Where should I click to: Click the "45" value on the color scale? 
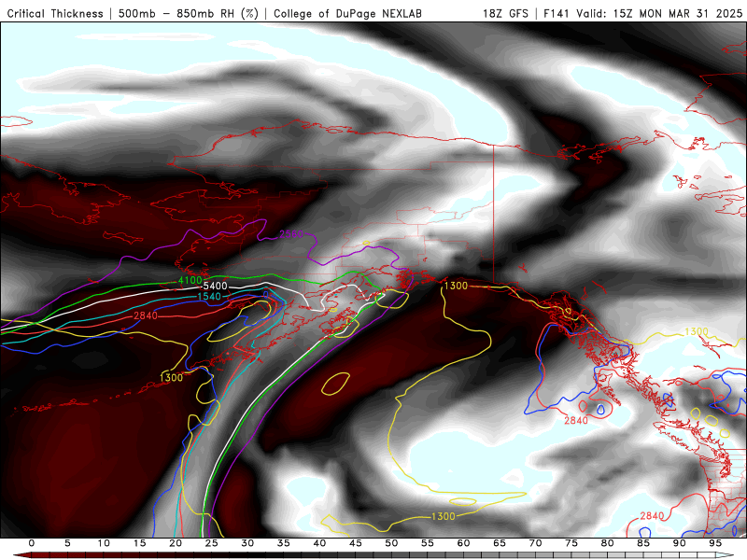[356, 543]
